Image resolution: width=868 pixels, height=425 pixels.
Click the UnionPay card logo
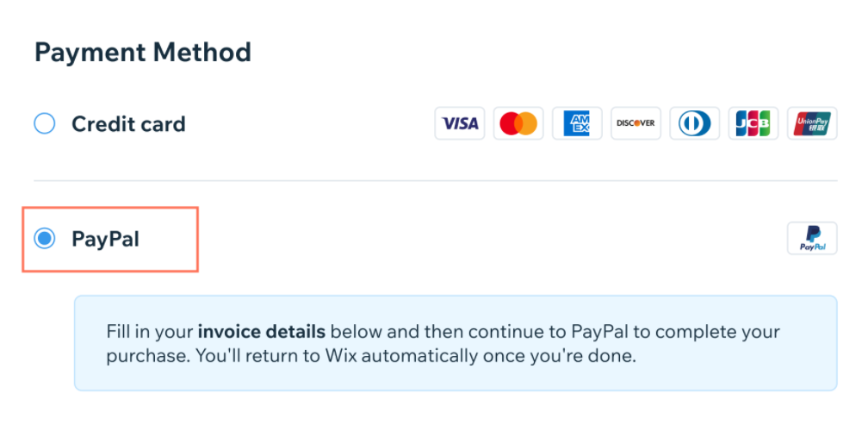[x=812, y=123]
